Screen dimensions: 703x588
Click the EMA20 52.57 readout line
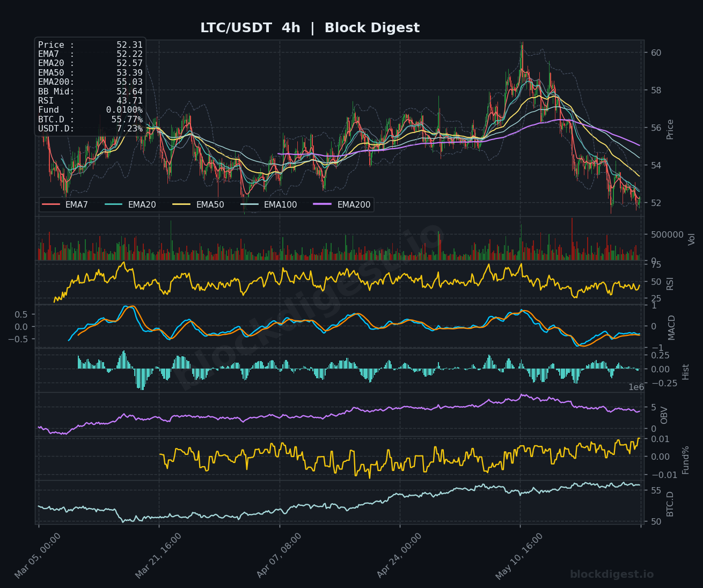tap(90, 63)
